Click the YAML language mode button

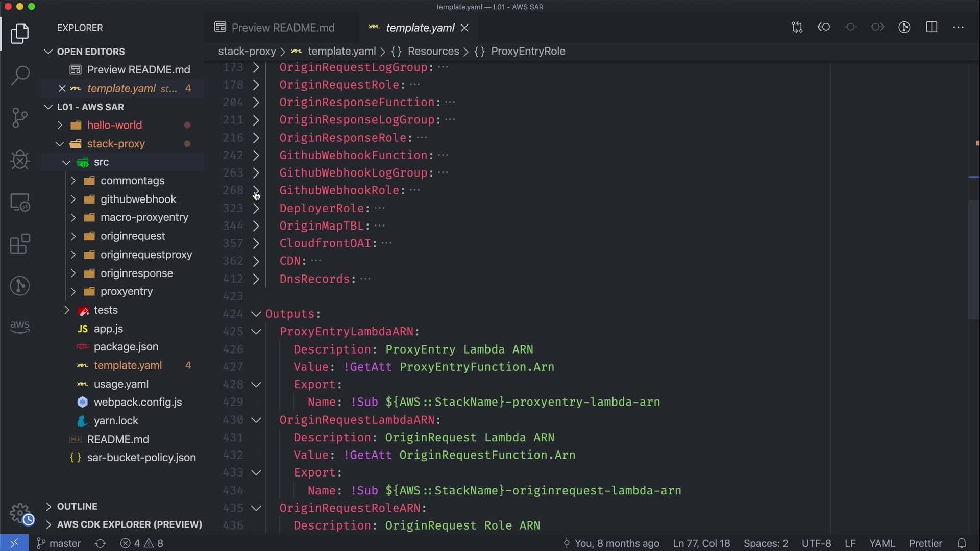pos(881,543)
